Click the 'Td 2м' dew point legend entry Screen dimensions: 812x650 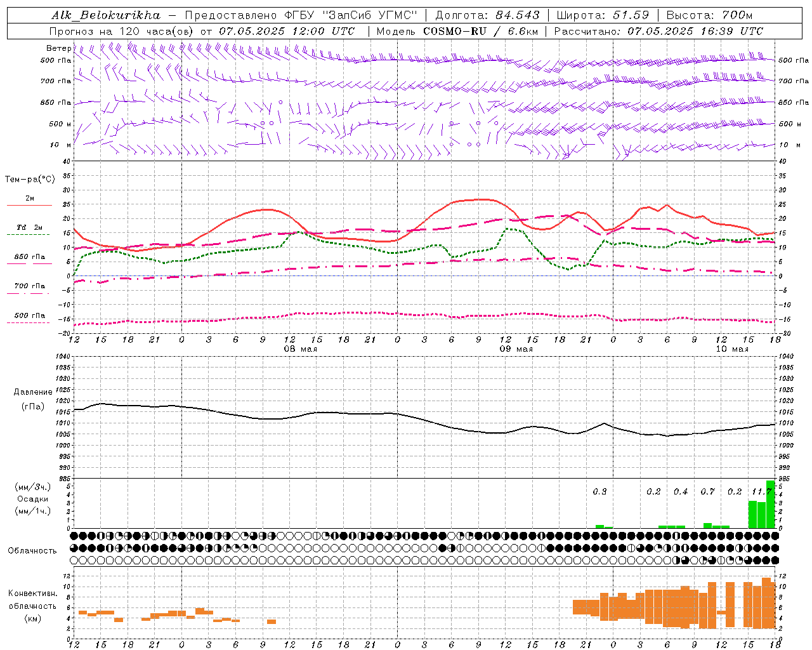point(30,227)
